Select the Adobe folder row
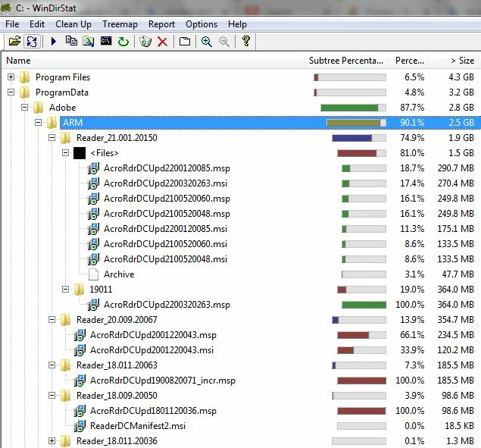Viewport: 481px width, 448px height. [63, 108]
